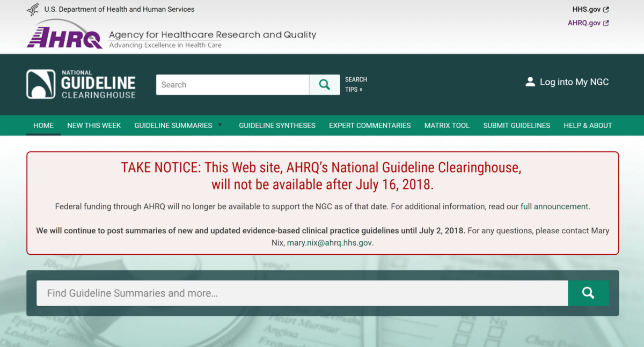The image size is (644, 347).
Task: Go to New This Week
Action: click(x=94, y=125)
